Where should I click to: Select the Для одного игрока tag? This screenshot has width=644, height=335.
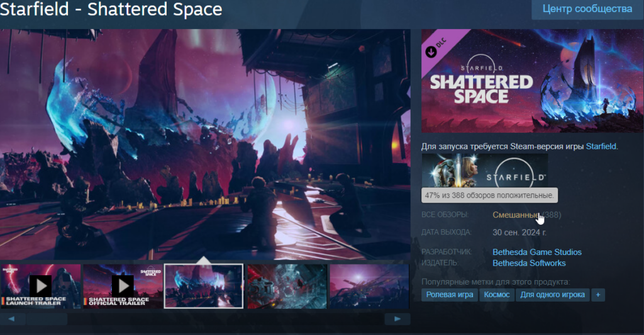[552, 295]
